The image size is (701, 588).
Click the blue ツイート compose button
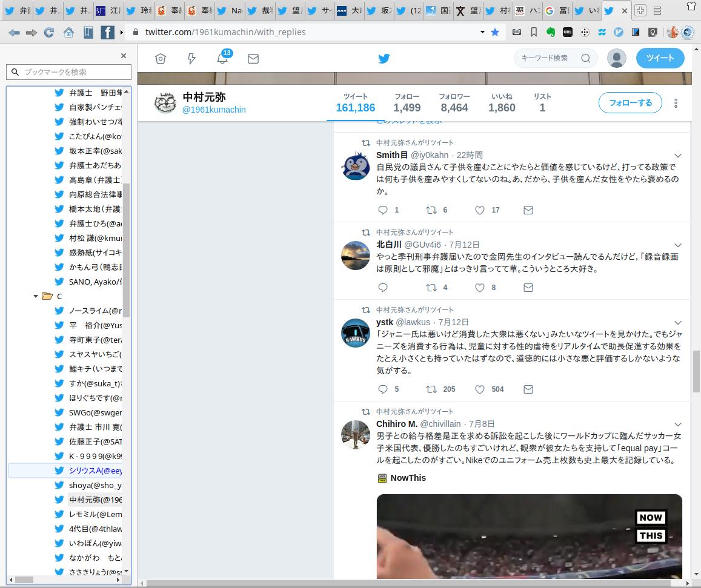[x=660, y=58]
